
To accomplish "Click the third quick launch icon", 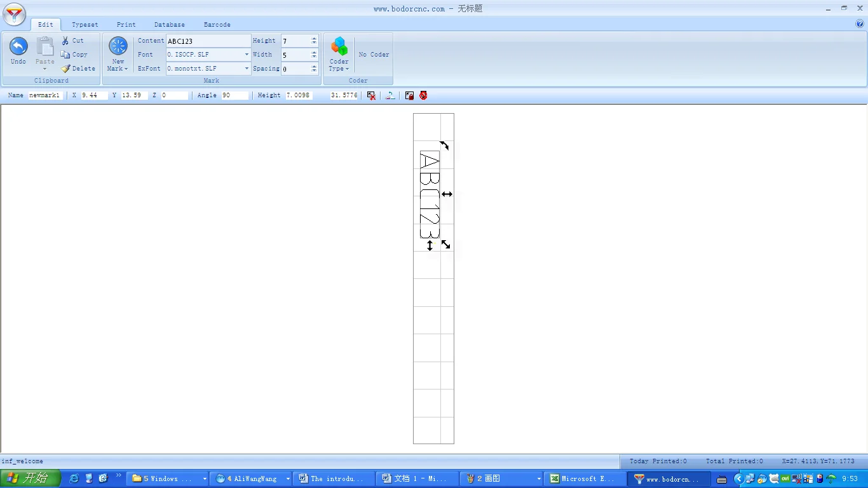I will 103,478.
